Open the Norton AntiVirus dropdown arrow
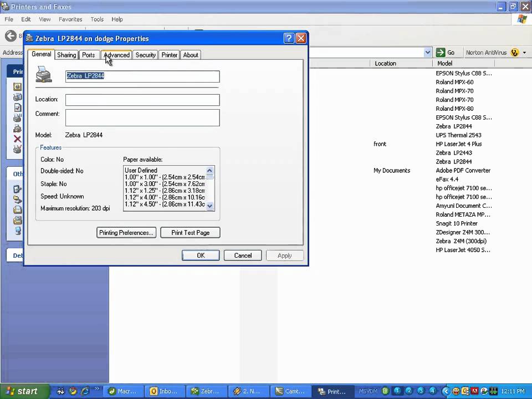Screen dimensions: 532x399 click(x=525, y=53)
